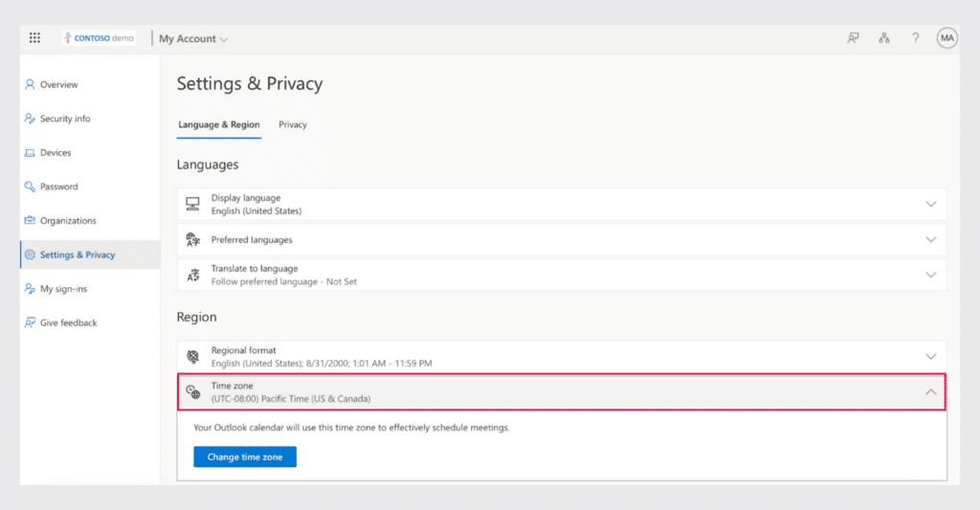Click the Organizations briefcase icon

(30, 220)
